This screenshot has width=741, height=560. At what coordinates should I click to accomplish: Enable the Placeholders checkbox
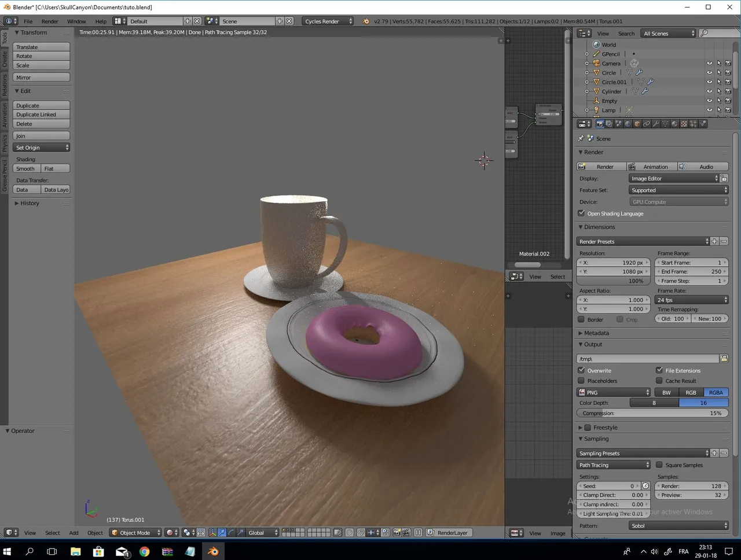581,381
